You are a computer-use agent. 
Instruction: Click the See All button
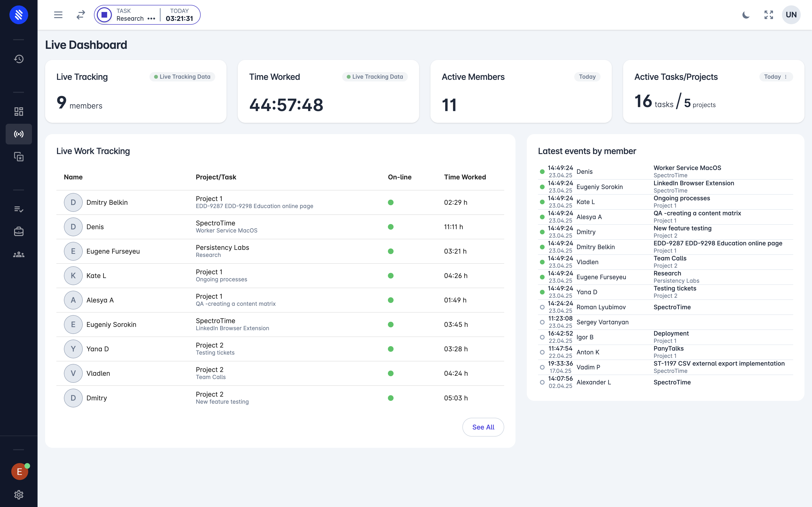483,427
